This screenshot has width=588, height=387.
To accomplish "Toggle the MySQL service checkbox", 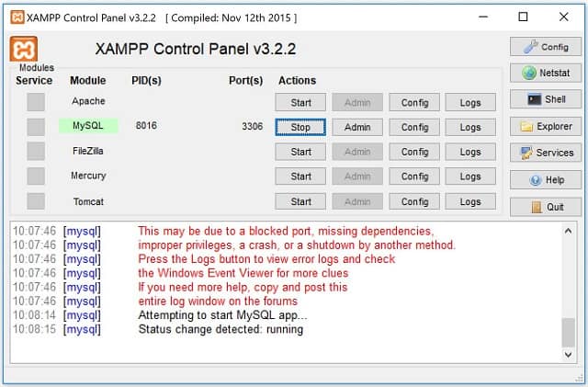I will (x=36, y=127).
